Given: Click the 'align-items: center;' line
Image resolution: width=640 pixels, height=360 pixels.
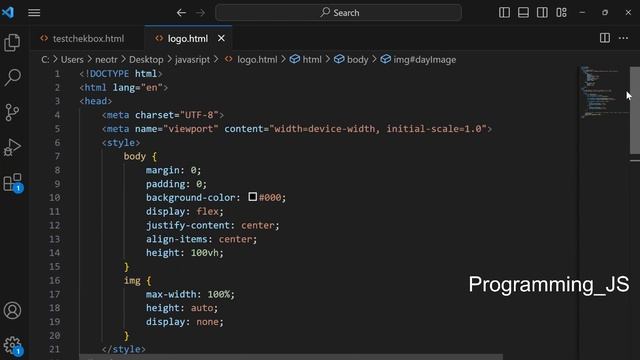Looking at the screenshot, I should click(x=202, y=239).
